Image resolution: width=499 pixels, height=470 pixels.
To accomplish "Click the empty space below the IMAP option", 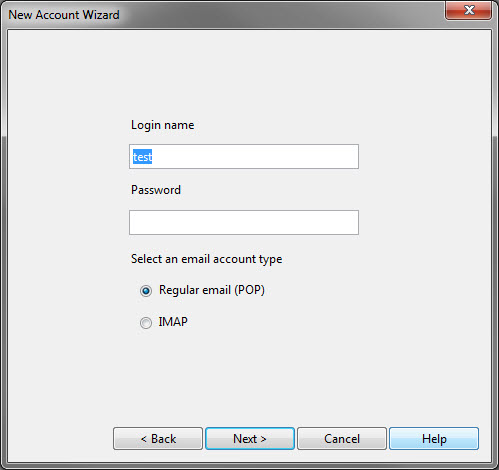I will 244,373.
